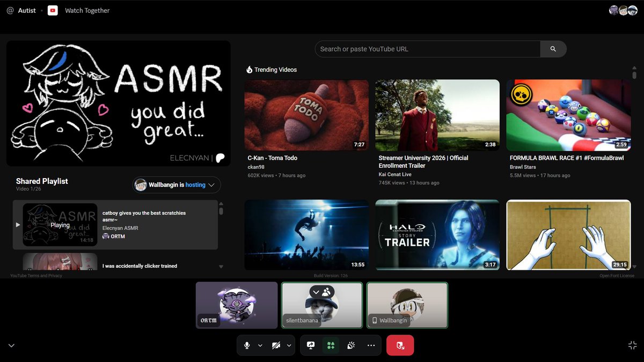644x362 pixels.
Task: Click the chevron on the silentbanana tile overlay
Action: [x=316, y=292]
